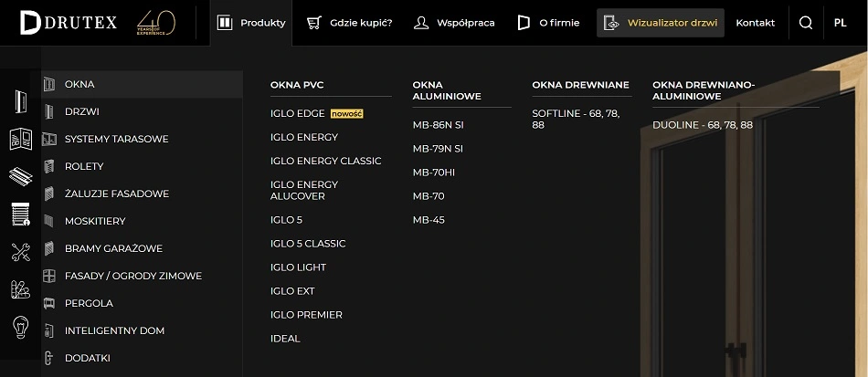
Task: Launch Wizualizator drzwi
Action: (x=661, y=23)
